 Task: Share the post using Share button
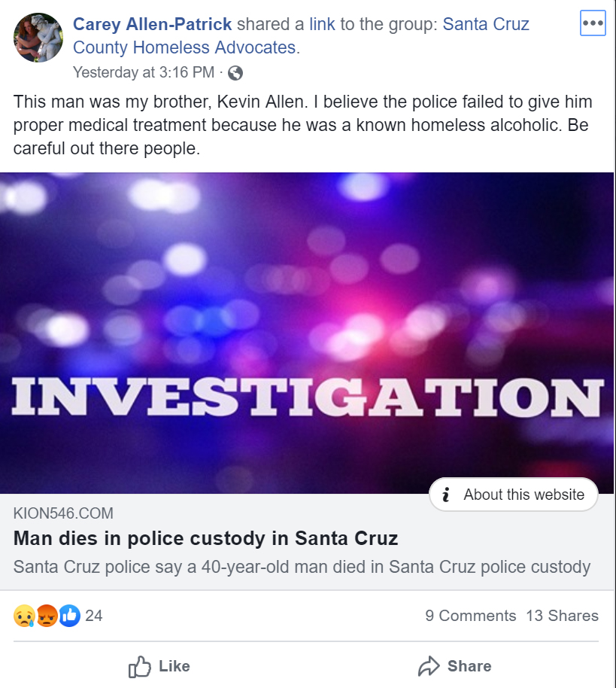(x=454, y=666)
